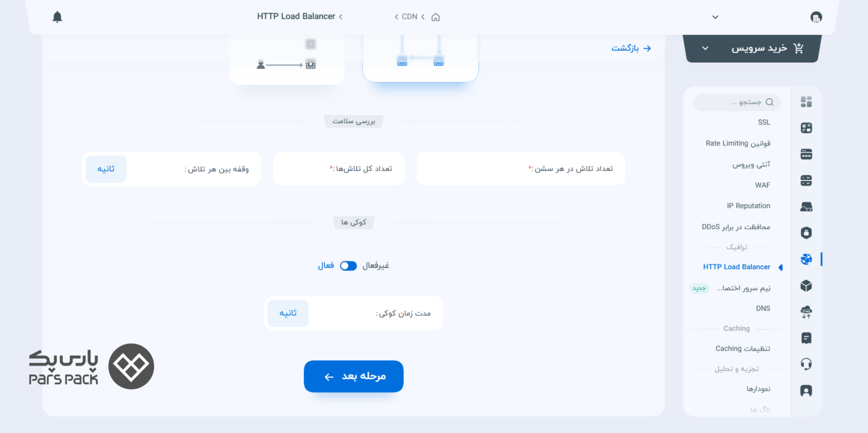868x433 pixels.
Task: Collapse the HTTP Load Balancer menu arrow
Action: pyautogui.click(x=781, y=267)
